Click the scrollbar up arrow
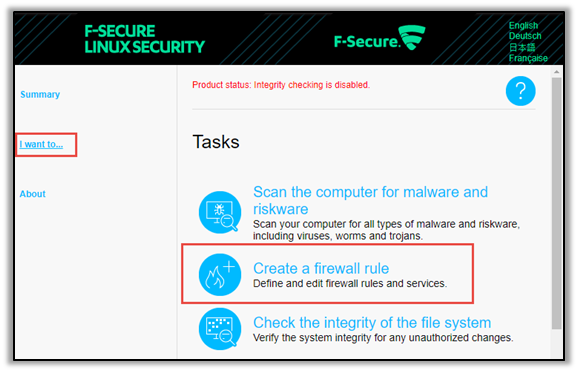 coord(557,72)
